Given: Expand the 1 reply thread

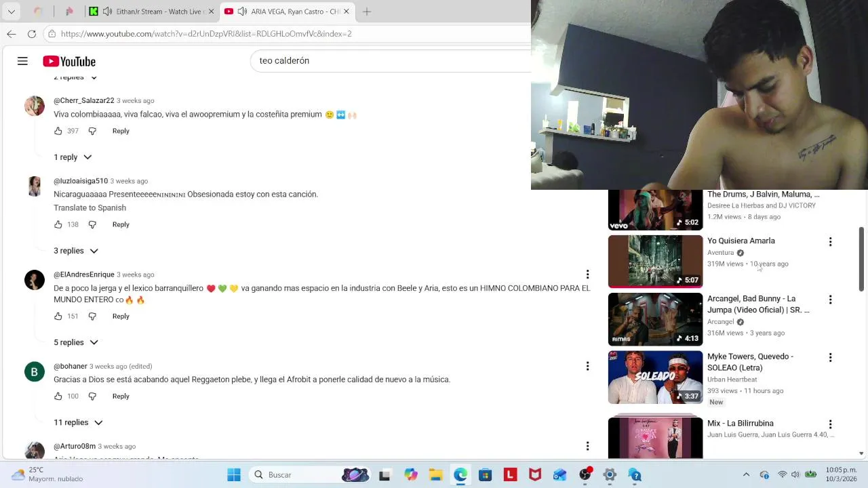Looking at the screenshot, I should pyautogui.click(x=73, y=157).
